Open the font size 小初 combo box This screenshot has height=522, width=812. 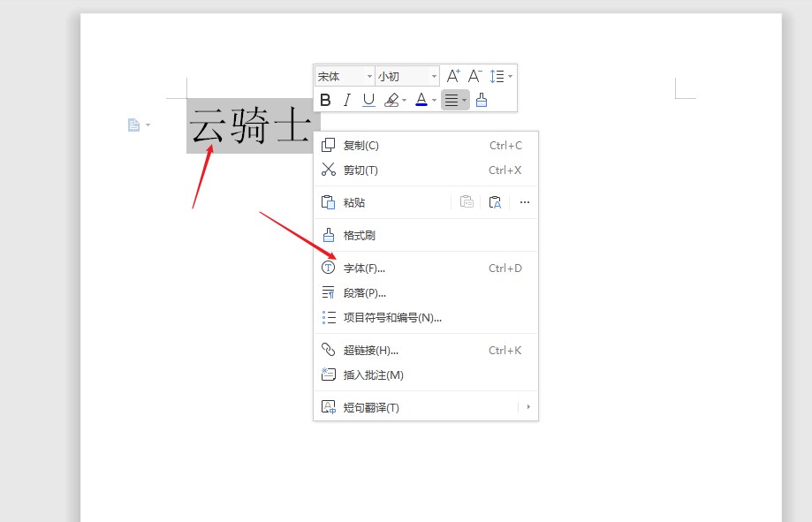[x=407, y=77]
